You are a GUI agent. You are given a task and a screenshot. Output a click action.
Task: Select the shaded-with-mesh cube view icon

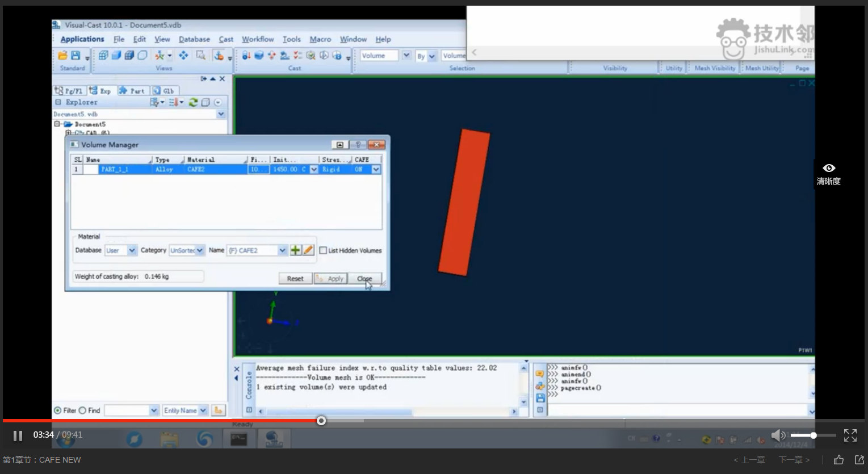(x=129, y=56)
